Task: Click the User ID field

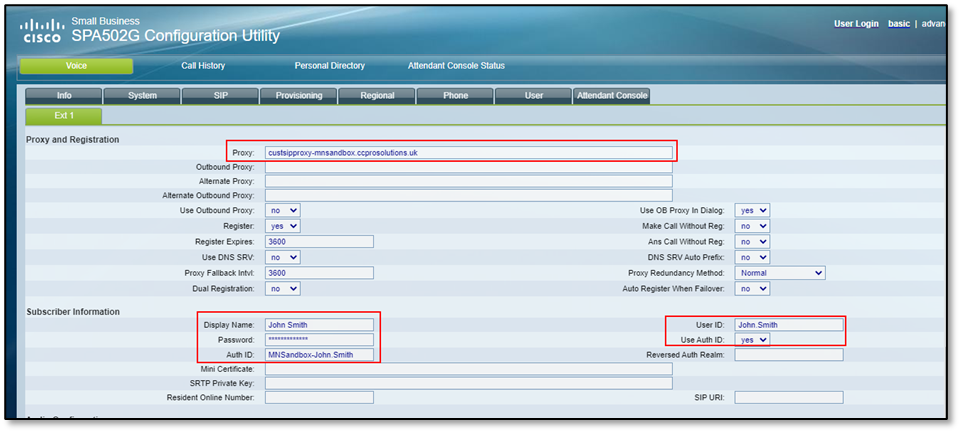Action: 789,325
